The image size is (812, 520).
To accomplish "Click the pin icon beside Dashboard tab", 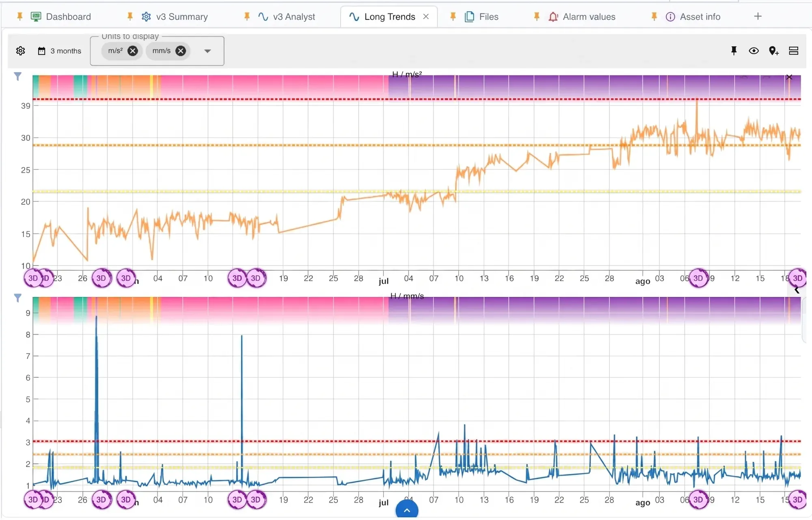I will 19,17.
